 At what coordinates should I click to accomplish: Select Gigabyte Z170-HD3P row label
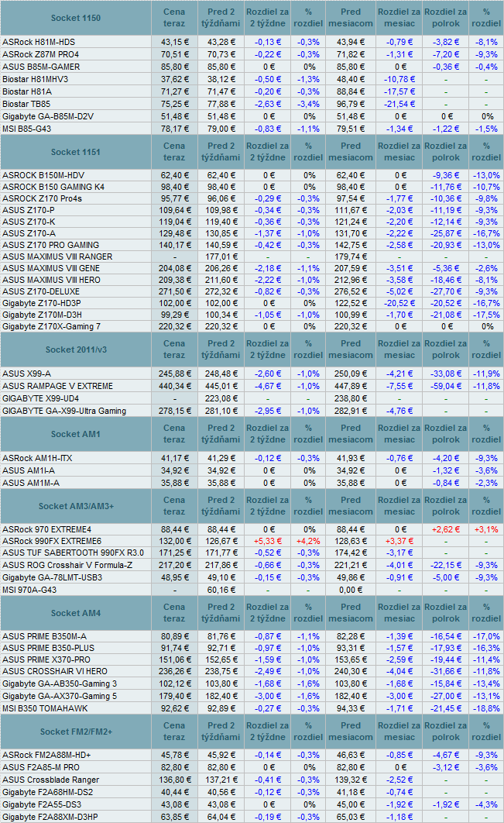coord(42,303)
